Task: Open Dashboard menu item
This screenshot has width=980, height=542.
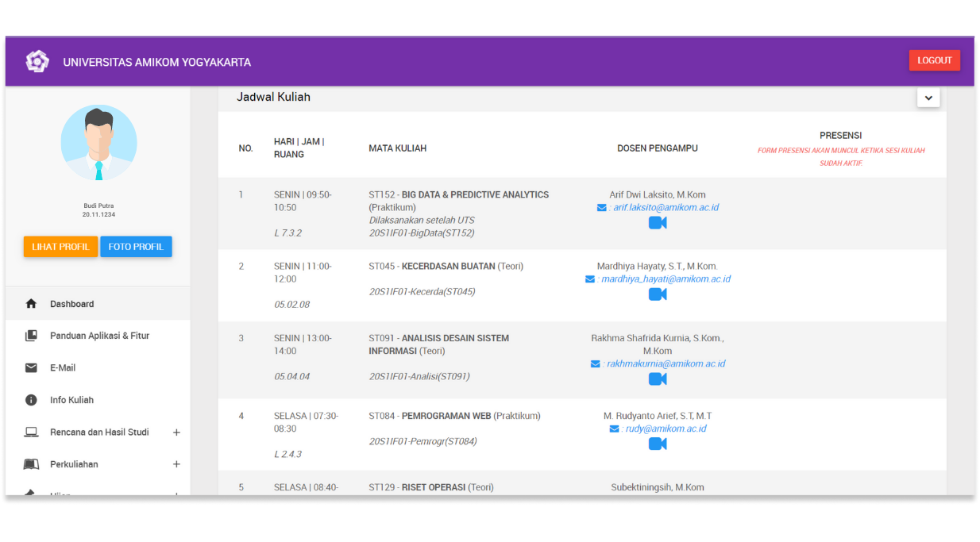Action: coord(98,304)
